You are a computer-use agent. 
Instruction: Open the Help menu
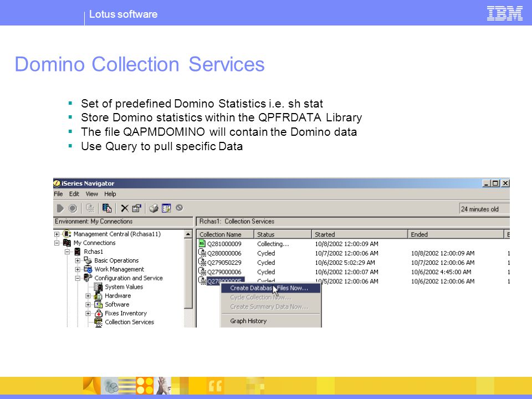110,194
